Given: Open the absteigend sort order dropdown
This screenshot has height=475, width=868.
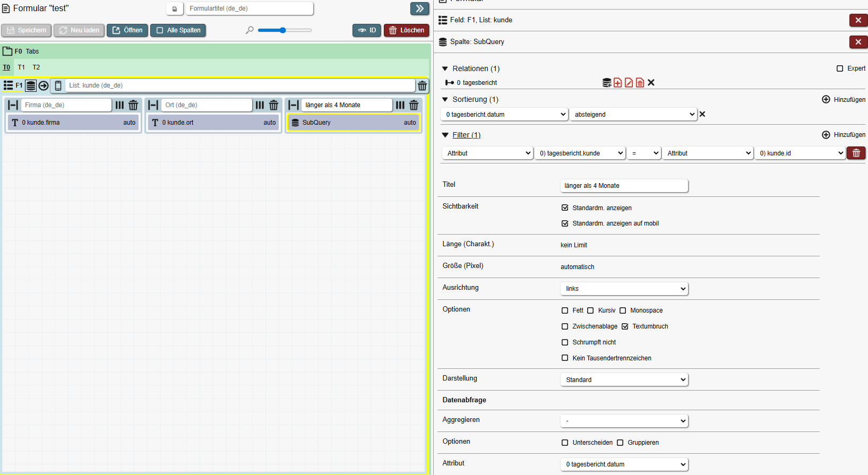Looking at the screenshot, I should (633, 115).
